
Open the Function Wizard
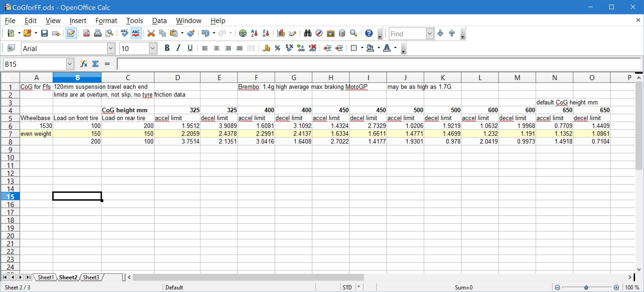pos(84,64)
